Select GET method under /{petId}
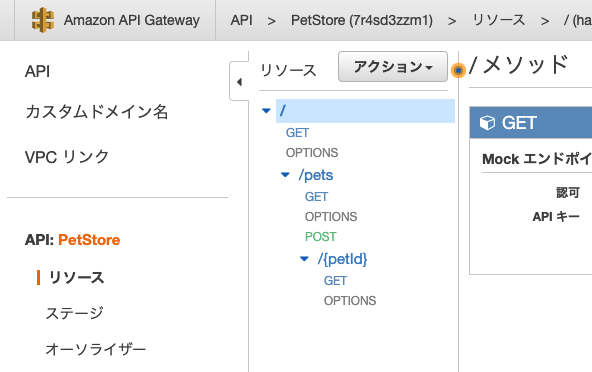The image size is (592, 372). click(335, 281)
